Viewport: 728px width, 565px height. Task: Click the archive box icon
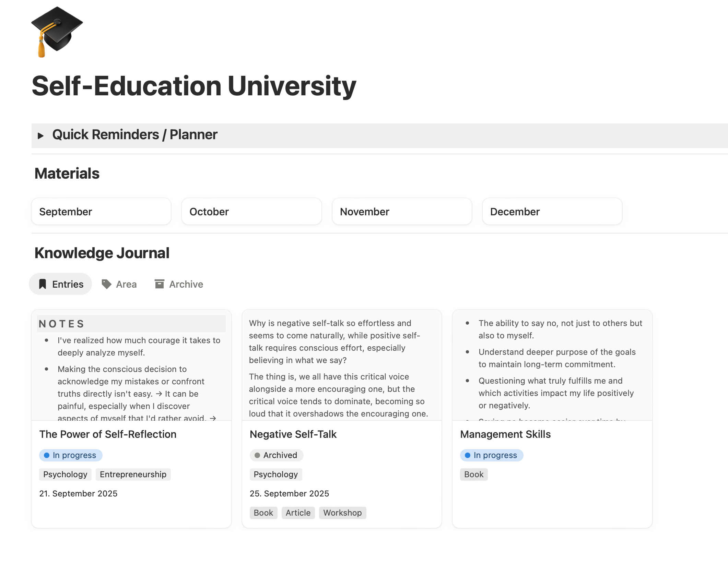(x=159, y=284)
